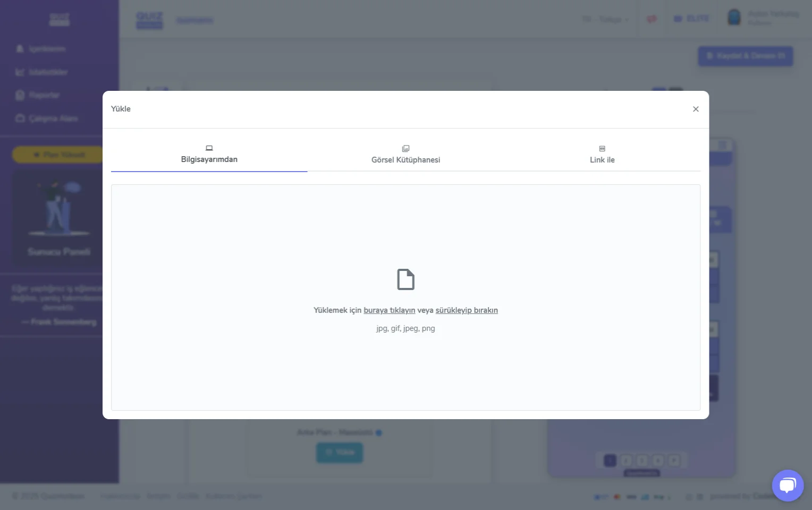Click the "sürükleyip bırakın" link
Screen dimensions: 812x510
pyautogui.click(x=466, y=310)
